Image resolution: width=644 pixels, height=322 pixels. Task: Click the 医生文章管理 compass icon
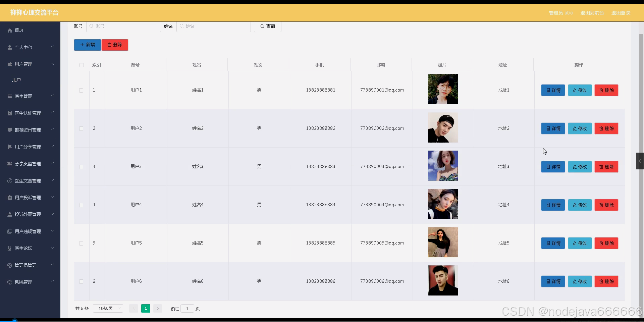coord(10,181)
